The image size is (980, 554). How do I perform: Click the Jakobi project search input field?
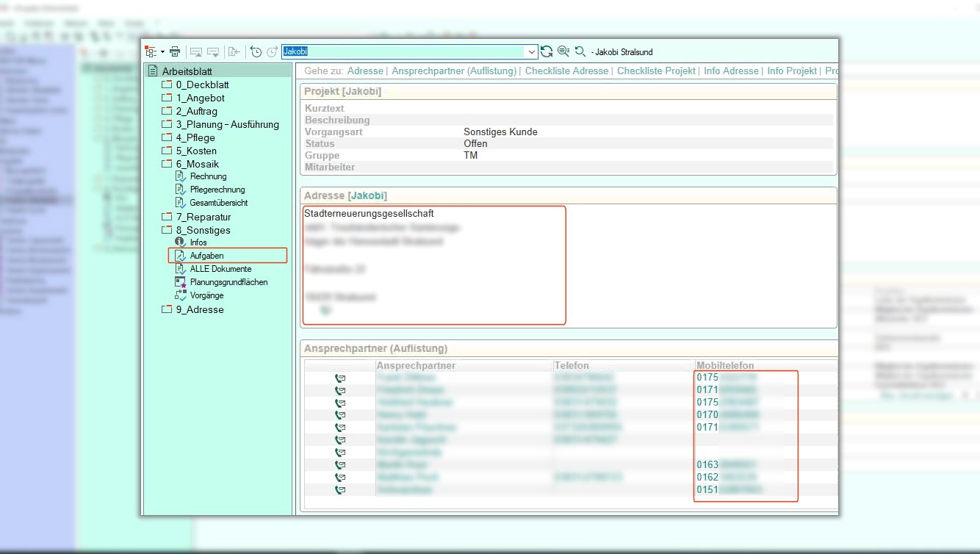pos(403,51)
